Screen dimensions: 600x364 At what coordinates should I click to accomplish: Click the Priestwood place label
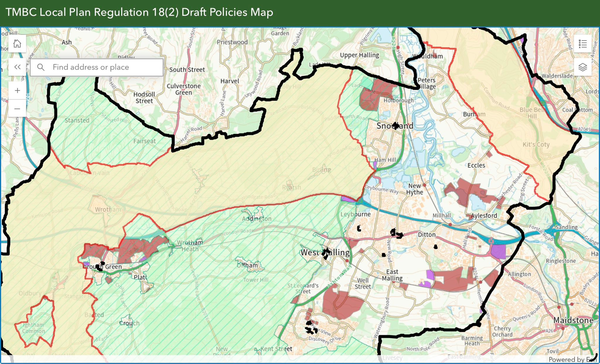click(232, 42)
